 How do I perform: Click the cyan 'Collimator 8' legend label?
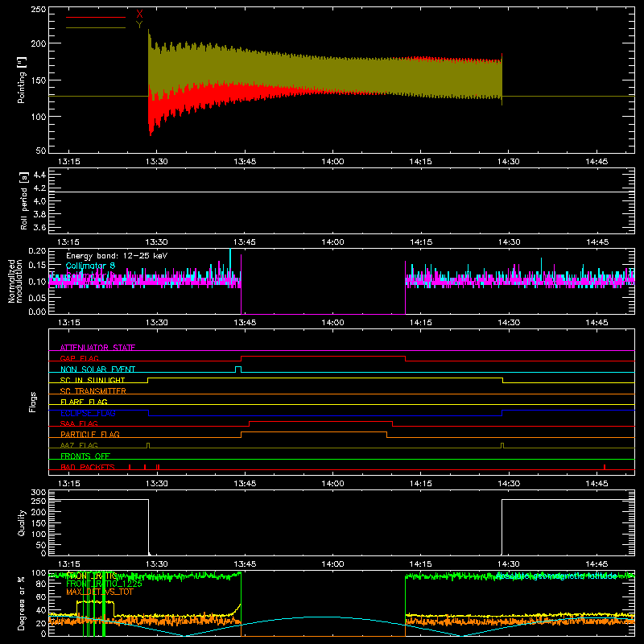[90, 266]
